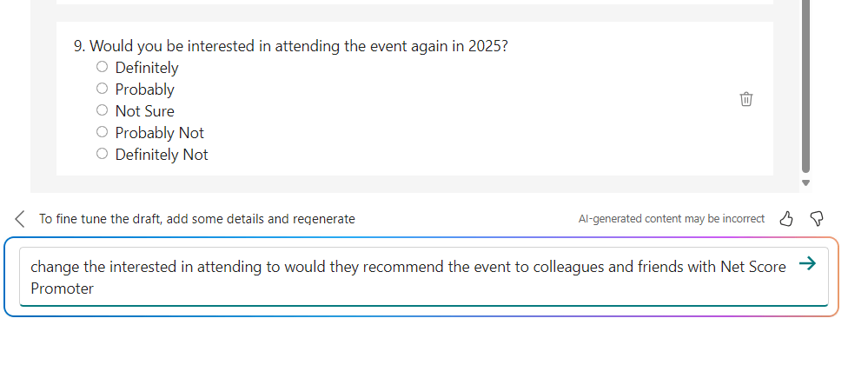Screen dimensions: 868x378
Task: Send the prompt with the arrow icon
Action: pos(806,265)
